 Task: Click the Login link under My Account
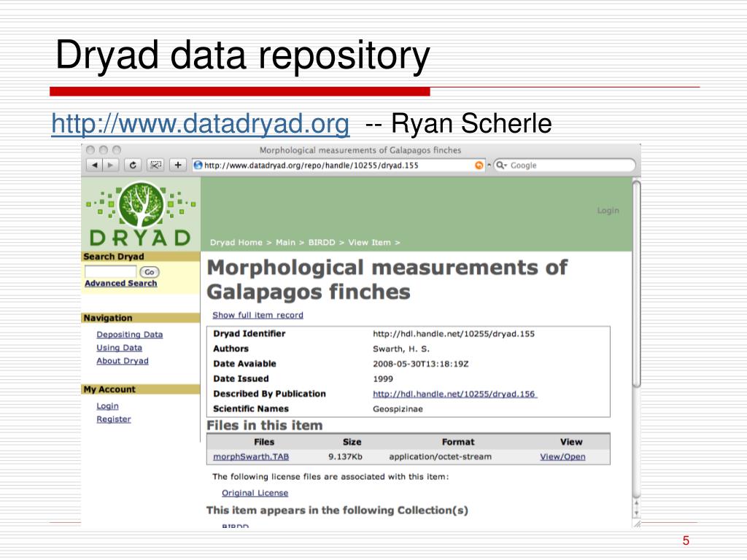[x=108, y=406]
